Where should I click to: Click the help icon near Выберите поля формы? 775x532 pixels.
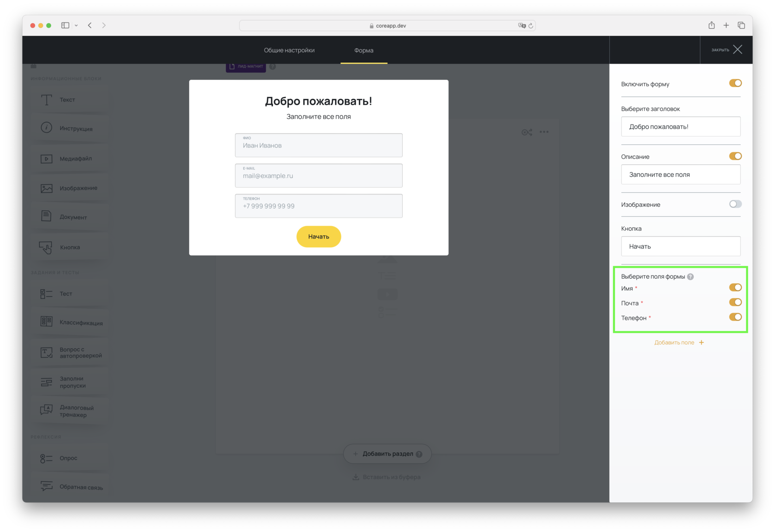[x=690, y=277]
